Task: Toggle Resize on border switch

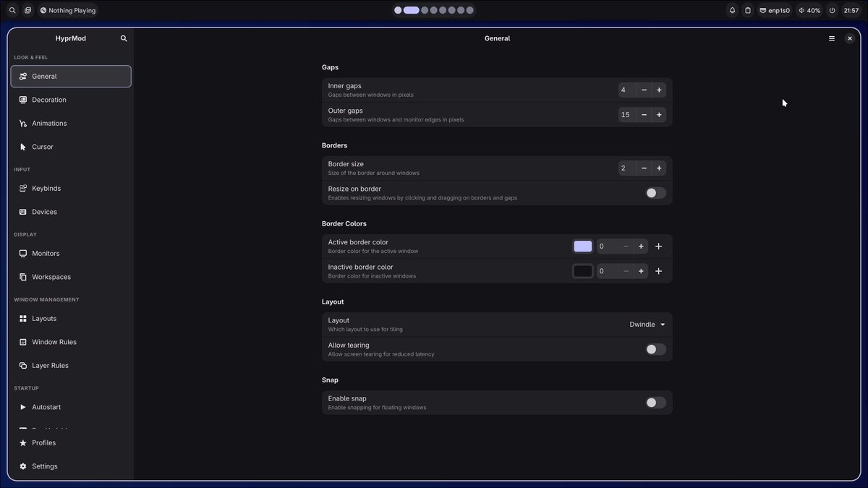Action: 655,193
